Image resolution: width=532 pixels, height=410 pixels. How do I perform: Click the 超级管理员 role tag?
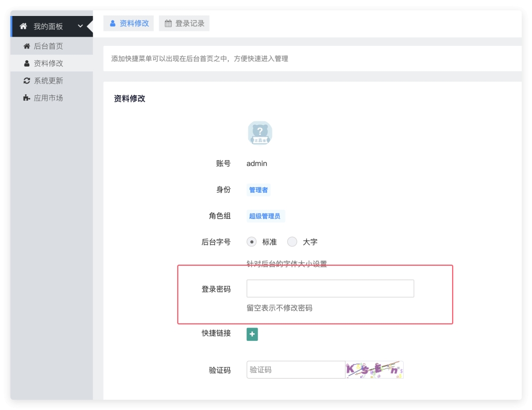pyautogui.click(x=265, y=216)
